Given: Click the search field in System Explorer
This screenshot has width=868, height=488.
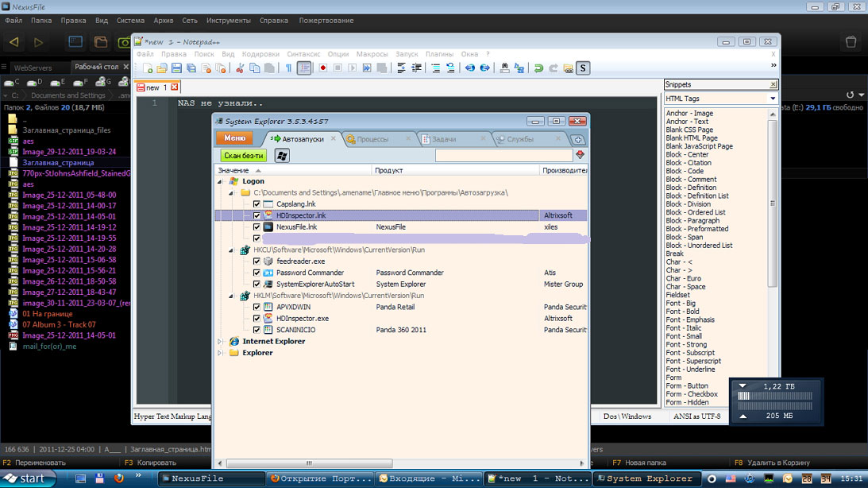Looking at the screenshot, I should point(503,156).
